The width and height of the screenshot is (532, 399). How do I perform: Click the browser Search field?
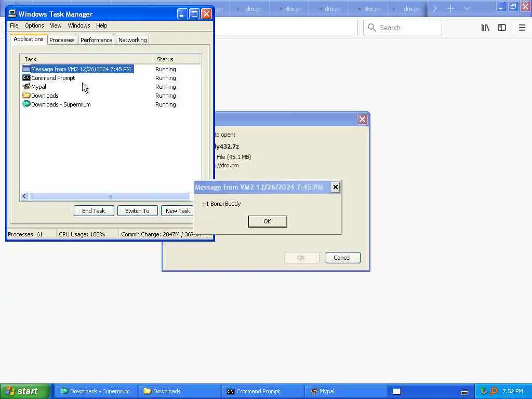click(x=403, y=28)
